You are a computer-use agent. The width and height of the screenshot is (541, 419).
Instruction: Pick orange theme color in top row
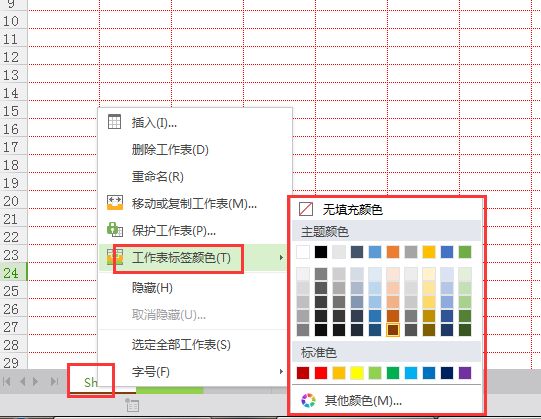click(x=393, y=252)
